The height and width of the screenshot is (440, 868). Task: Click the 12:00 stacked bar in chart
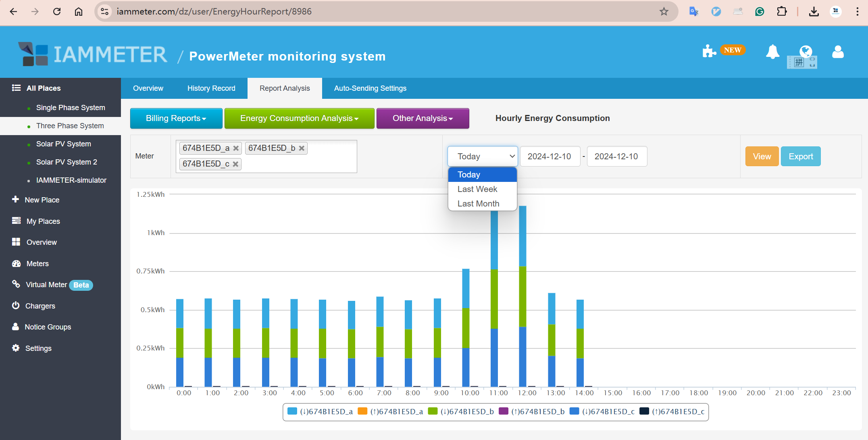[522, 296]
